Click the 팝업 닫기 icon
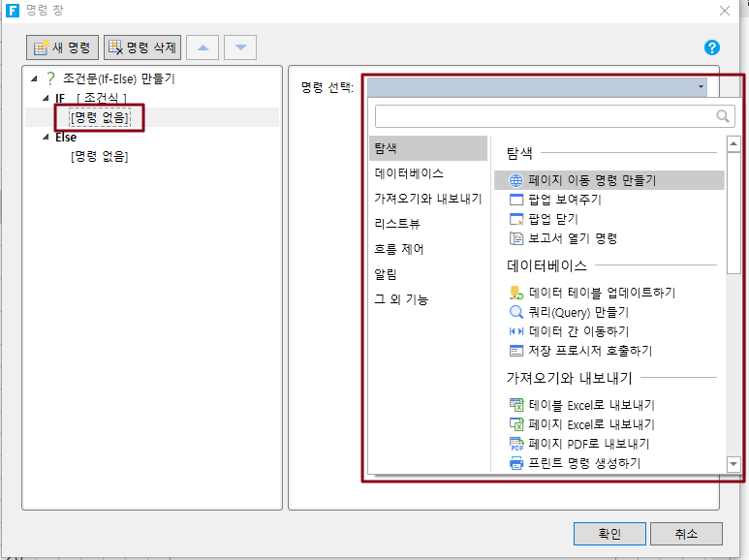749x560 pixels. click(x=516, y=219)
